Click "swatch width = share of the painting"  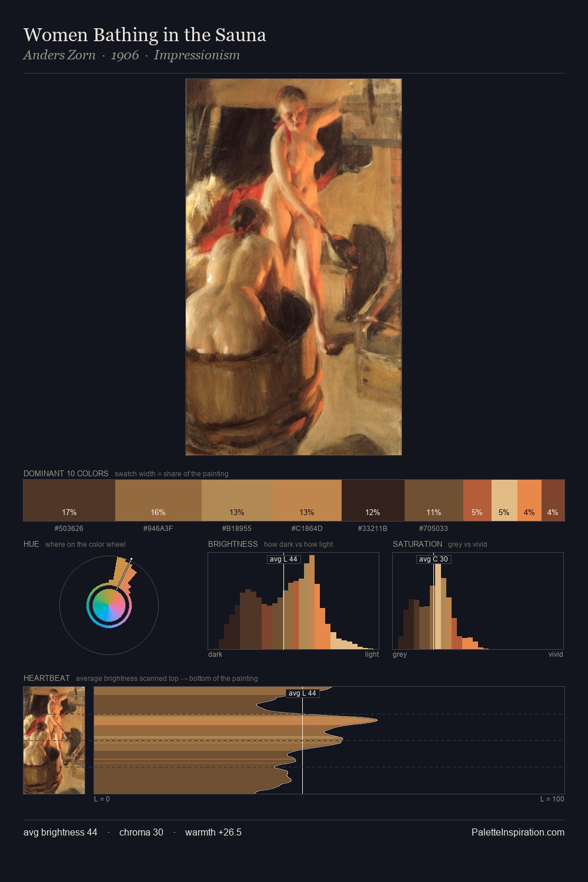172,474
